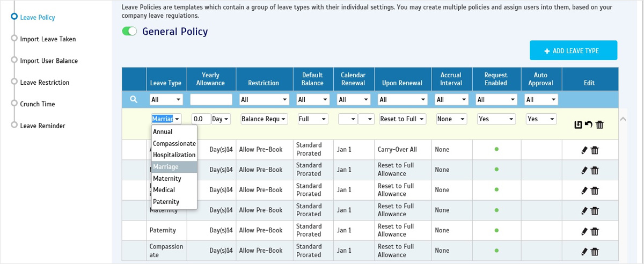This screenshot has height=264, width=644.
Task: Open the Reset to Full dropdown
Action: (x=402, y=119)
